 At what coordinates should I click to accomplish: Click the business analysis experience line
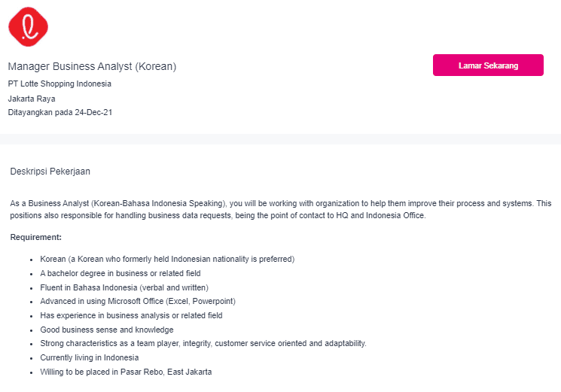pyautogui.click(x=131, y=315)
